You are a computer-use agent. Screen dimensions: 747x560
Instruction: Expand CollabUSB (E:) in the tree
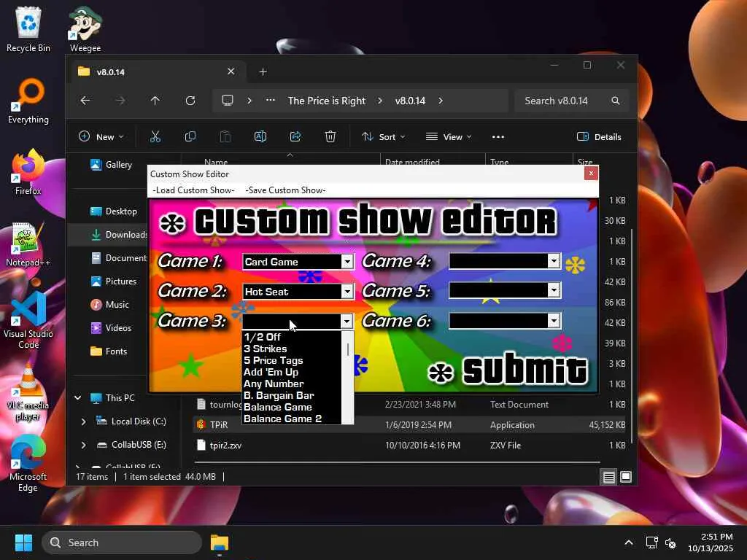[83, 445]
